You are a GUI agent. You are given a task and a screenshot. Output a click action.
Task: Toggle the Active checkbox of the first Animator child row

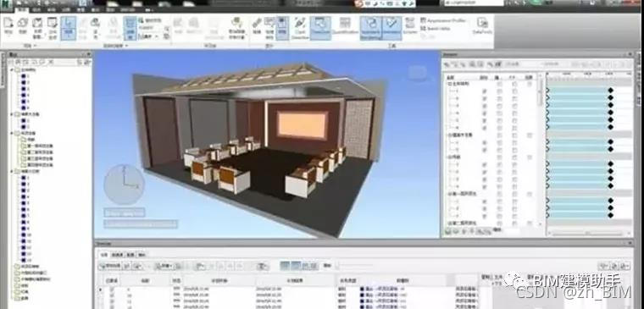coord(485,91)
